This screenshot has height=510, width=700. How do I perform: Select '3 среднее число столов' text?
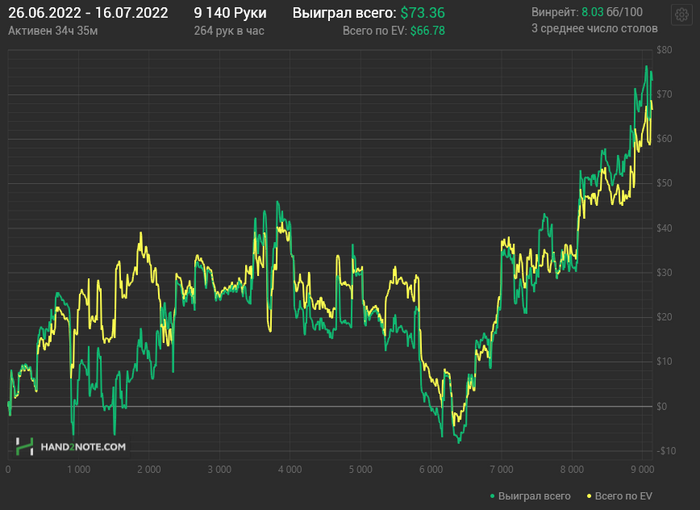594,29
